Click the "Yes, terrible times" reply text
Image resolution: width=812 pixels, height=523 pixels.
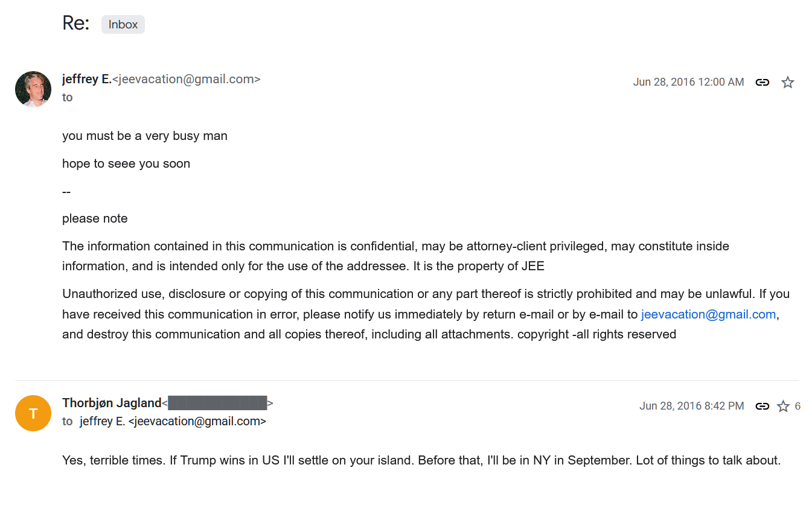[421, 460]
